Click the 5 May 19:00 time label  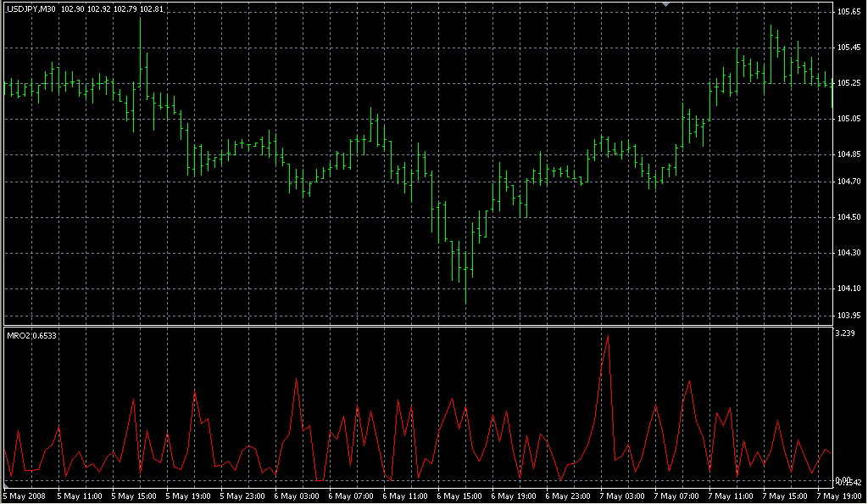(x=188, y=496)
